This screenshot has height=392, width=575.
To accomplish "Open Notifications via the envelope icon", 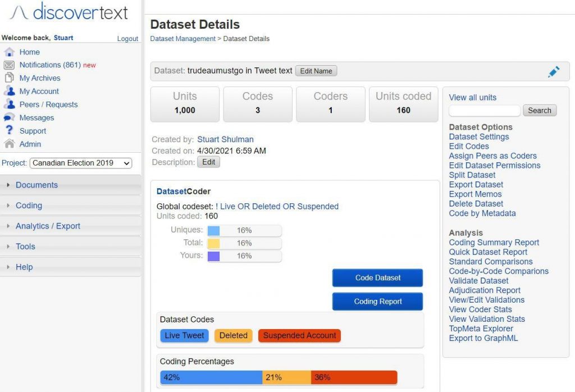I will (10, 65).
